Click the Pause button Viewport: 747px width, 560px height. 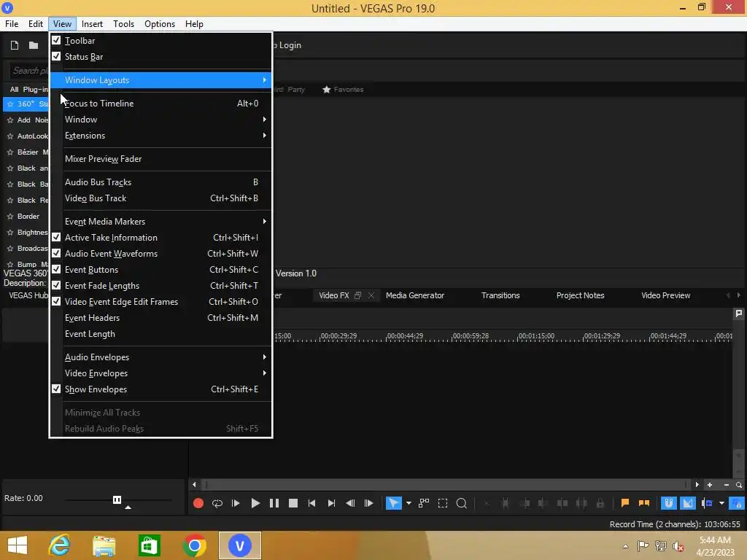(x=274, y=503)
